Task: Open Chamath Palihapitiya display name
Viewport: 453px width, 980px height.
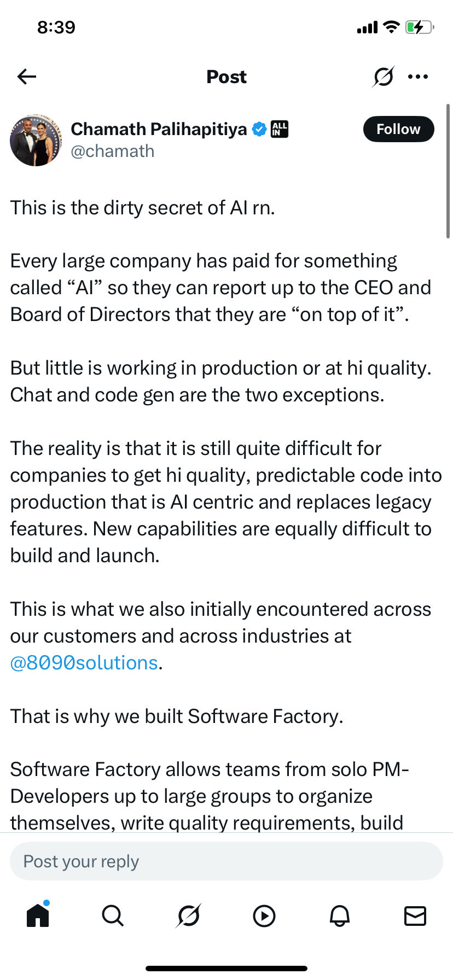Action: point(159,129)
